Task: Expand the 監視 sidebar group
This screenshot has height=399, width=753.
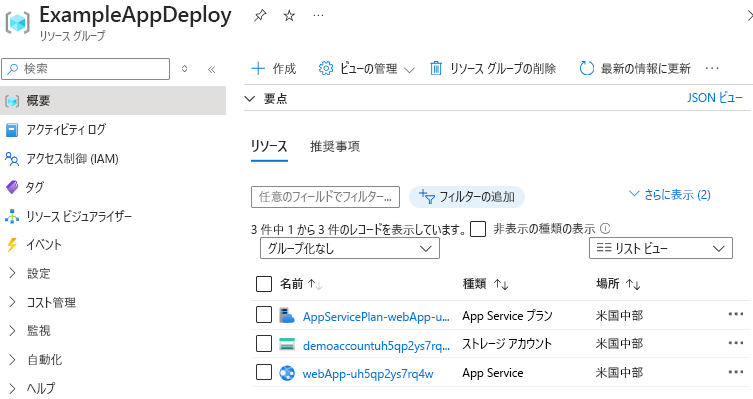Action: 12,331
